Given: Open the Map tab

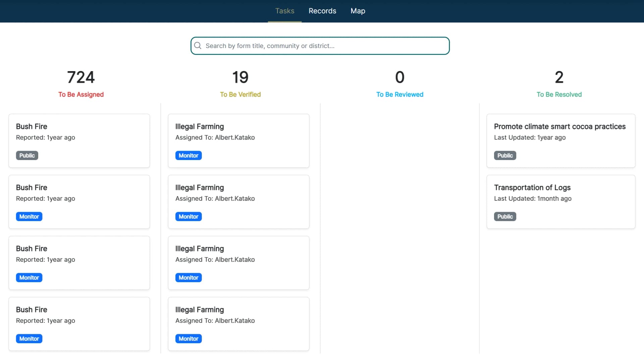Looking at the screenshot, I should [358, 11].
